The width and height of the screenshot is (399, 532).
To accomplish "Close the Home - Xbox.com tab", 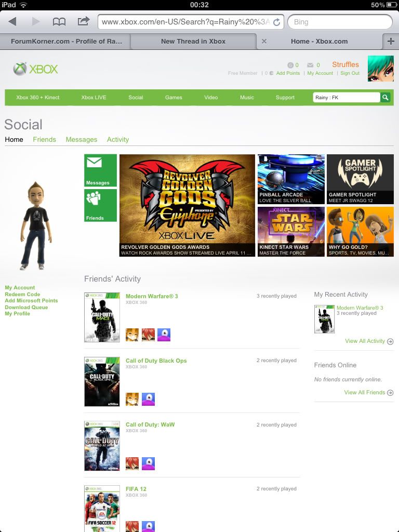I will coord(264,42).
